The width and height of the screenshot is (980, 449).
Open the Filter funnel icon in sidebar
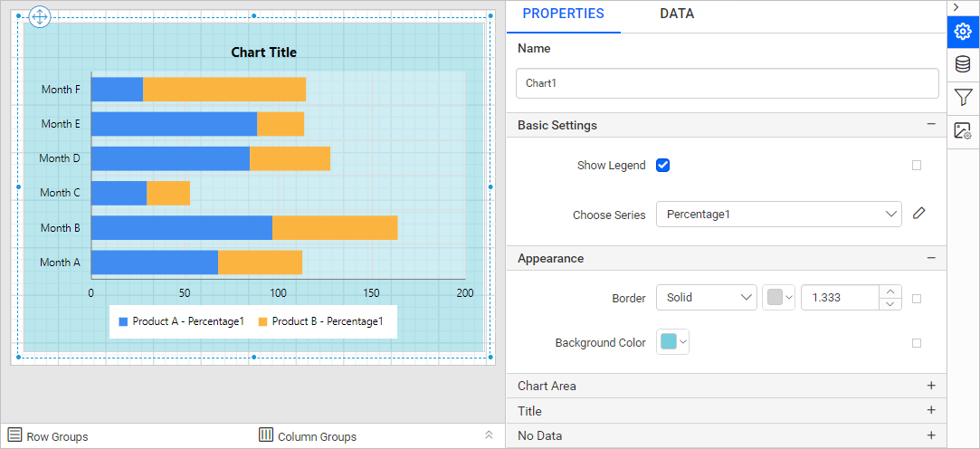click(963, 97)
